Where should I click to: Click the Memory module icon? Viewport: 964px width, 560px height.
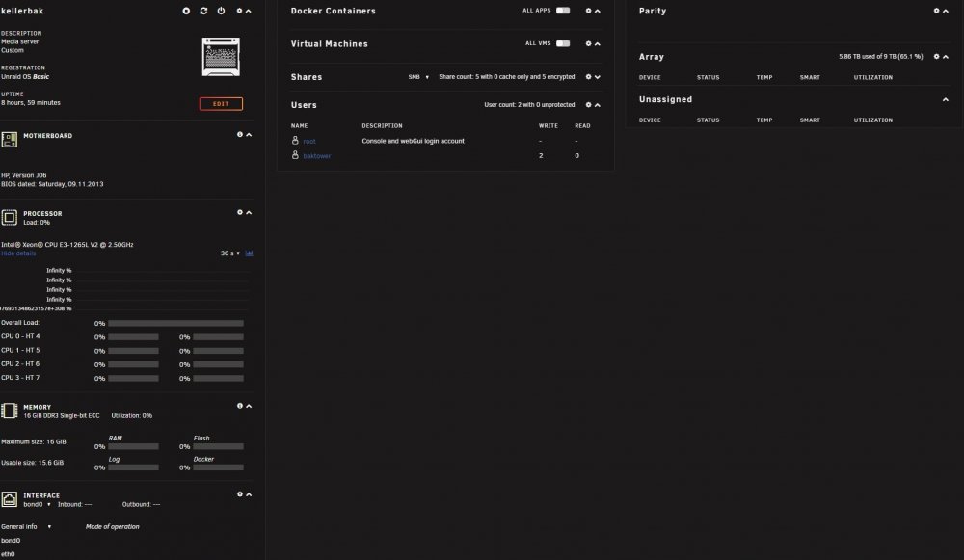pyautogui.click(x=10, y=411)
